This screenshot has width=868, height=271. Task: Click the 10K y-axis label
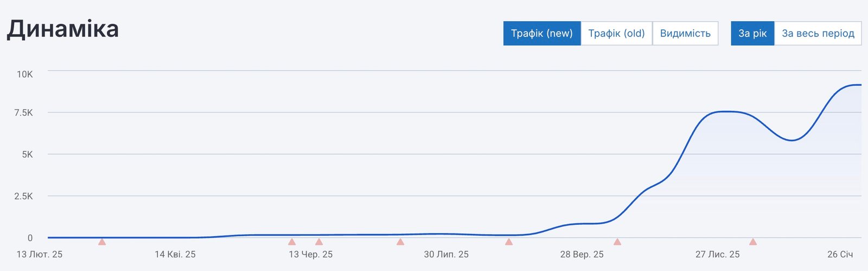coord(24,74)
